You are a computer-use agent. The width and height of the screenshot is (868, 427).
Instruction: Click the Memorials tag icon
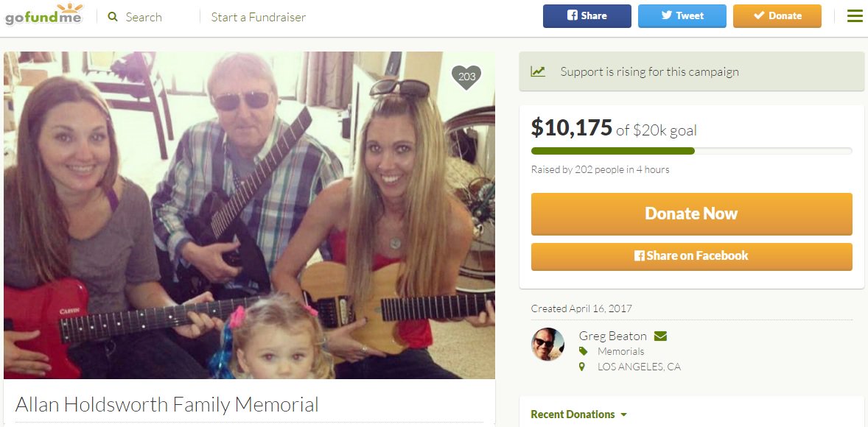(582, 351)
